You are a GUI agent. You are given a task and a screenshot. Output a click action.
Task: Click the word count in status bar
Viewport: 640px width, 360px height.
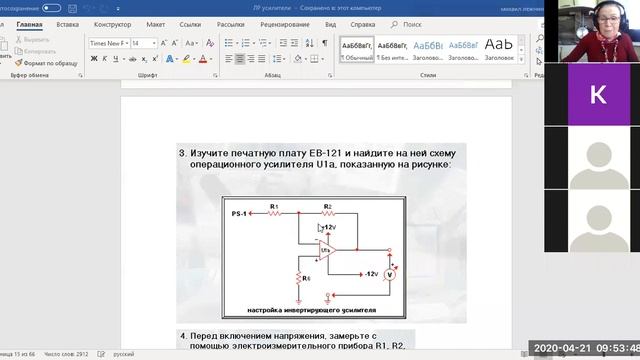click(x=66, y=354)
